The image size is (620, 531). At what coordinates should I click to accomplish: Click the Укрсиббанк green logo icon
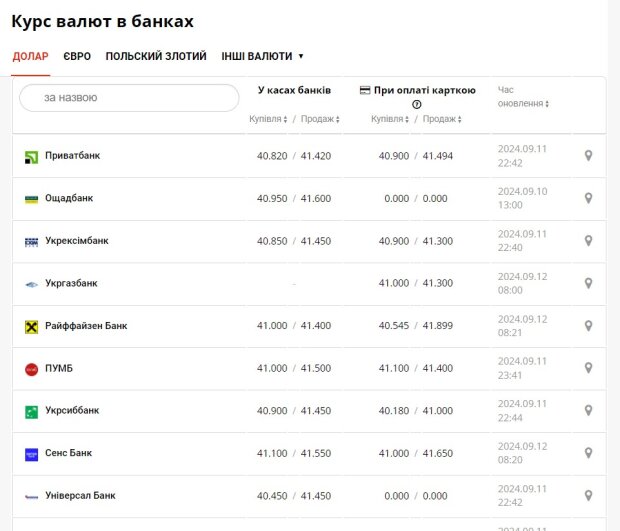point(31,411)
